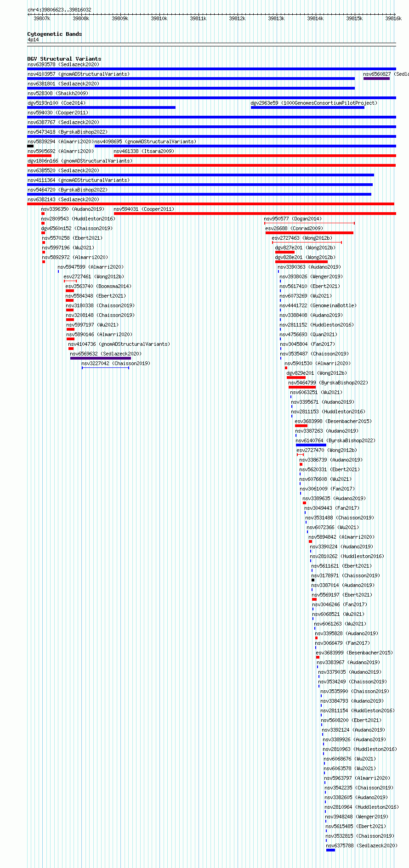The width and height of the screenshot is (409, 868).
Task: Click the DGV Structural Variants track title
Action: [64, 59]
